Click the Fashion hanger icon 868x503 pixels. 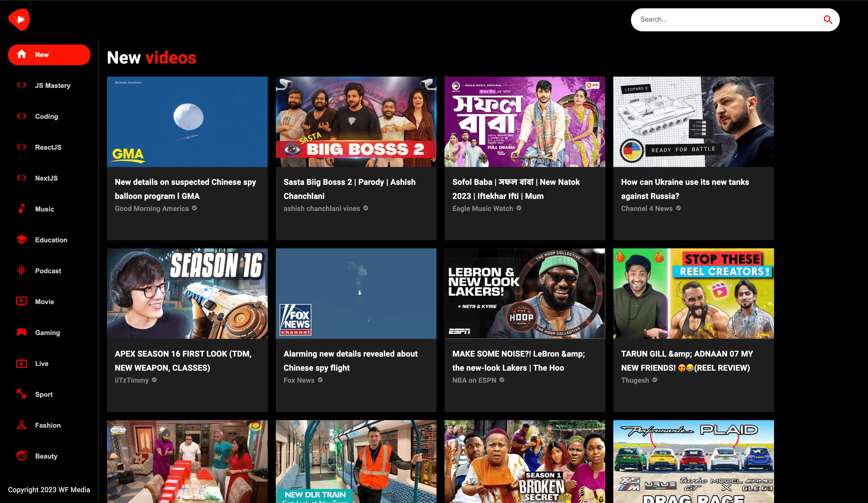[22, 425]
